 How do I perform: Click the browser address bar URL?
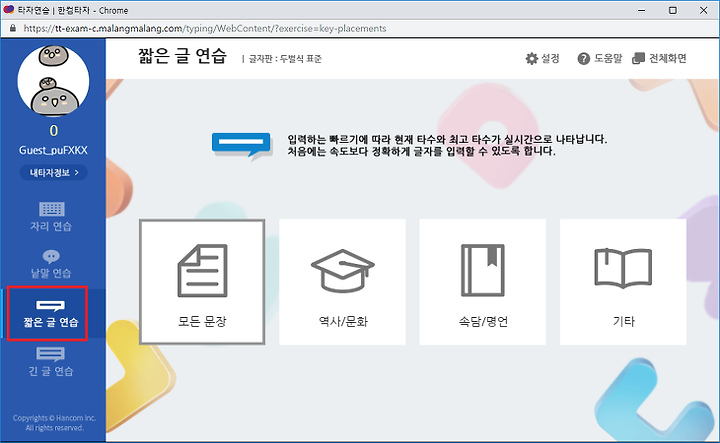click(205, 28)
